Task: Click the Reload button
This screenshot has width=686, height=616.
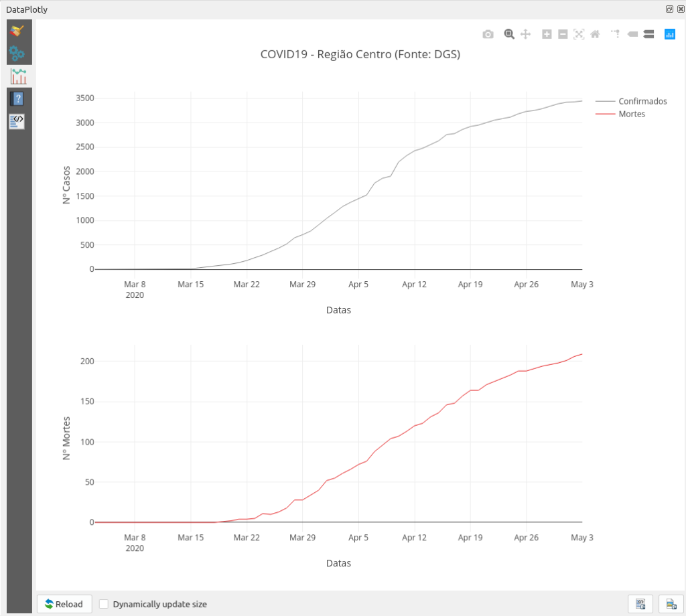Action: coord(64,604)
